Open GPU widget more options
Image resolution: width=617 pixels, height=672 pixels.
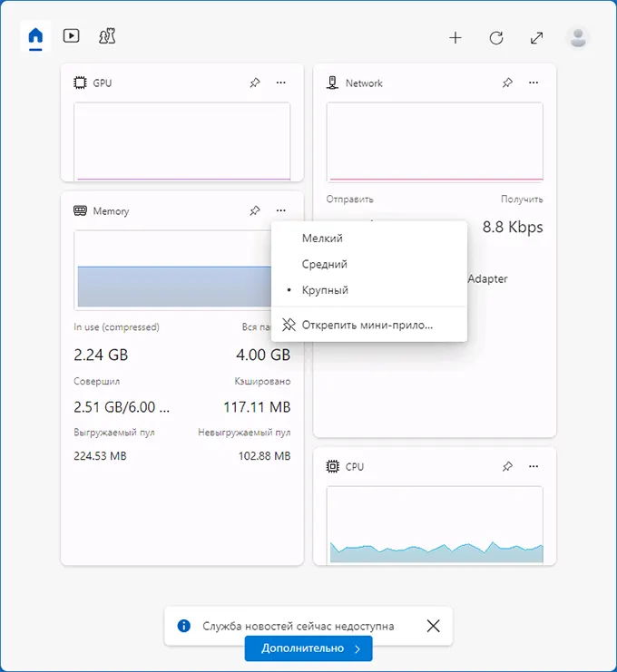281,83
